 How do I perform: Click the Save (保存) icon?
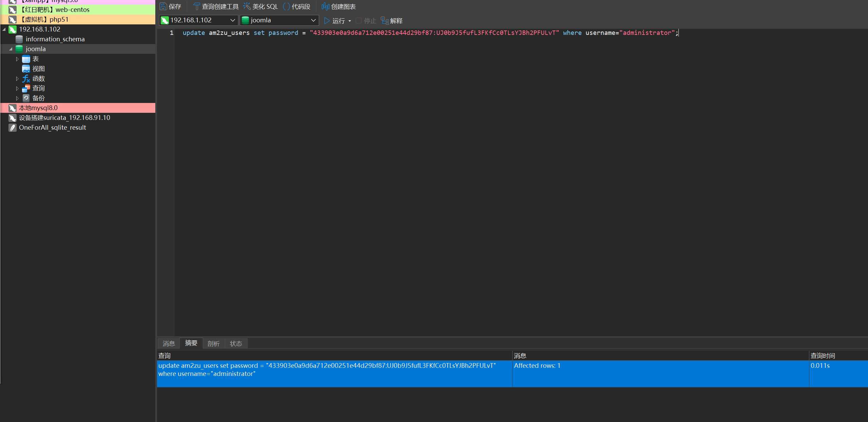(163, 6)
